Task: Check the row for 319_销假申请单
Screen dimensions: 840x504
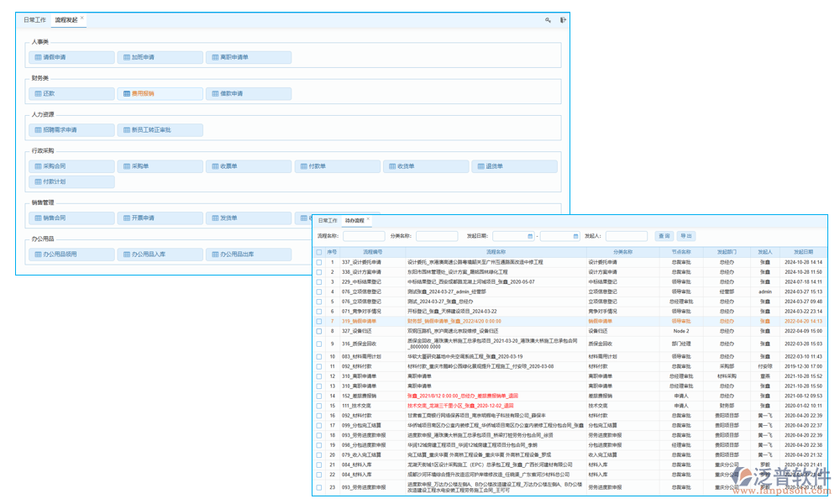Action: pyautogui.click(x=319, y=322)
